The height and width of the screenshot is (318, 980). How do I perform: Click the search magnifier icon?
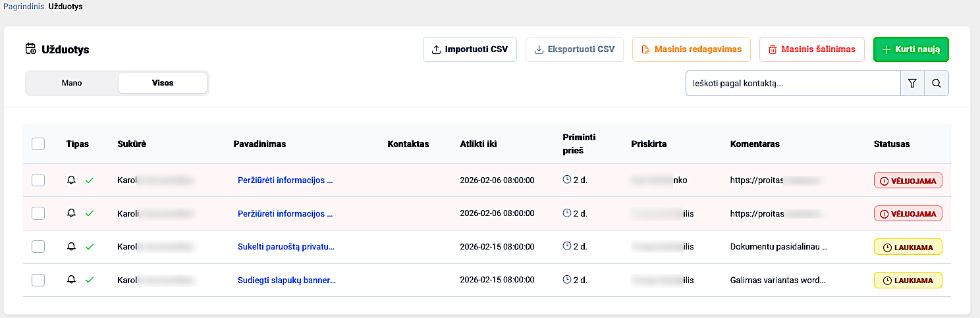(x=937, y=84)
